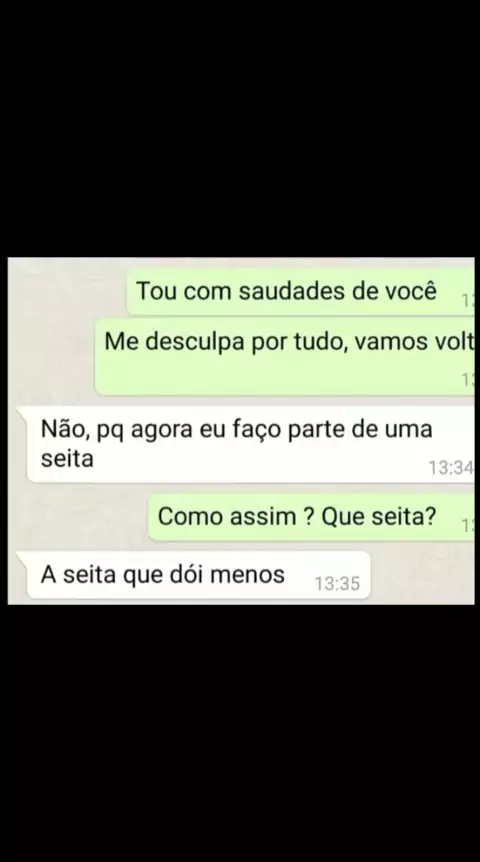This screenshot has height=862, width=480.
Task: Click the bubble tail of the 'Não, pq agora' message
Action: click(x=23, y=413)
